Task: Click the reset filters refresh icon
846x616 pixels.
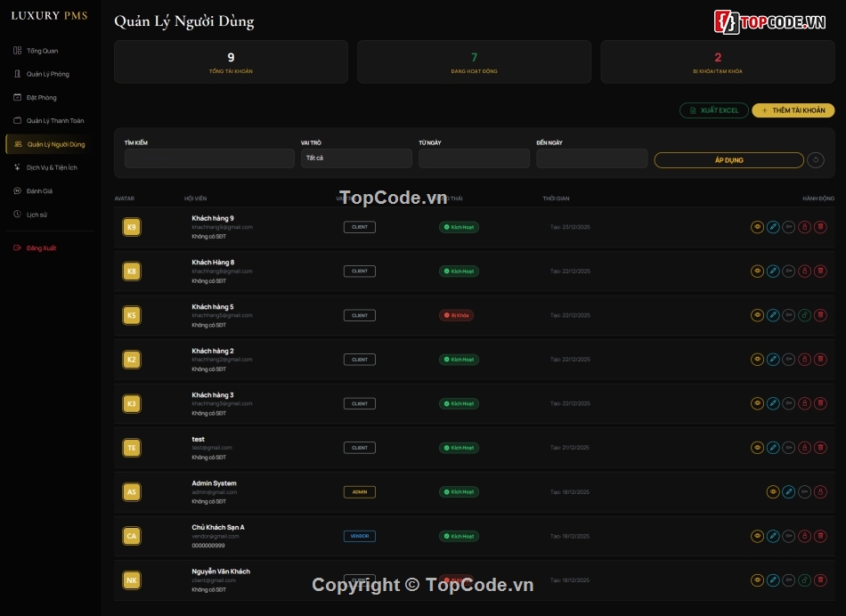Action: click(816, 160)
